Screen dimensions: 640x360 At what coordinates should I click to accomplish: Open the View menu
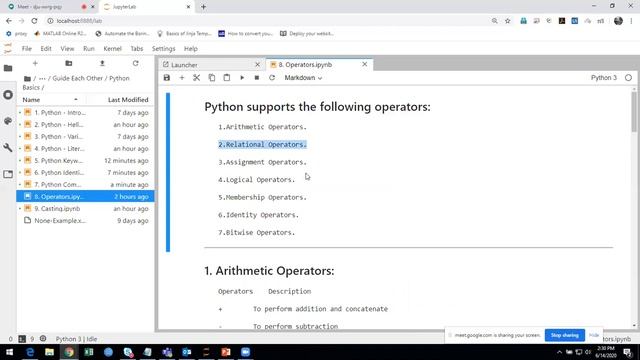[67, 49]
